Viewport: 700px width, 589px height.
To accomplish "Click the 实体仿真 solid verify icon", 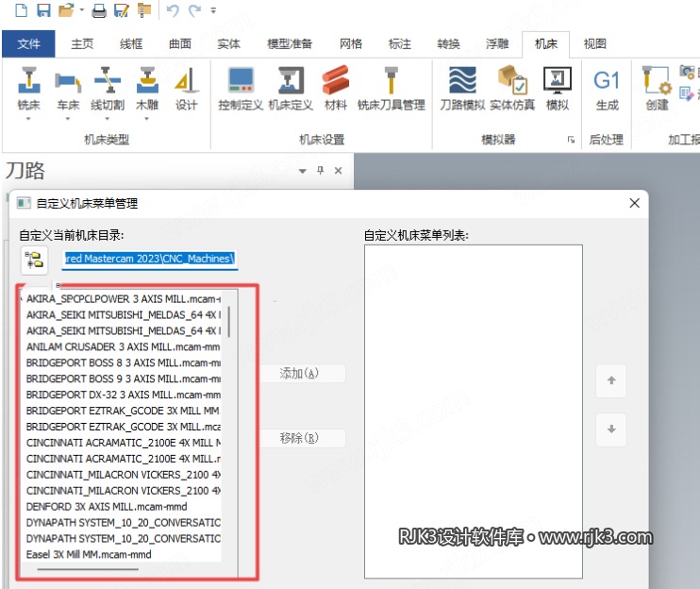I will click(x=512, y=89).
